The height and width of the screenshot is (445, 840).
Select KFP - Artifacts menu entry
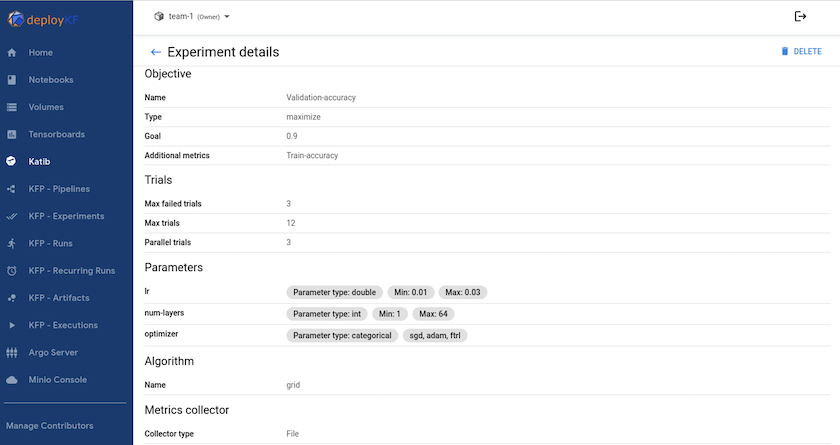pyautogui.click(x=59, y=298)
